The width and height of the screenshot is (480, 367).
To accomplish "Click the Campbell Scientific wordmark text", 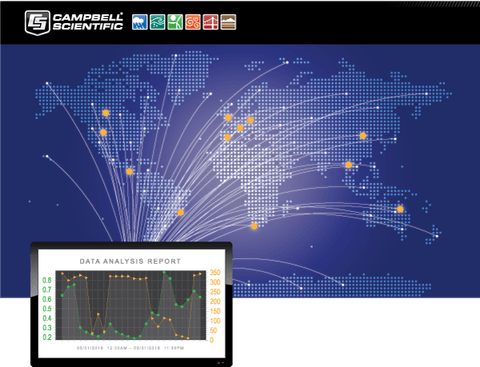I will (88, 22).
